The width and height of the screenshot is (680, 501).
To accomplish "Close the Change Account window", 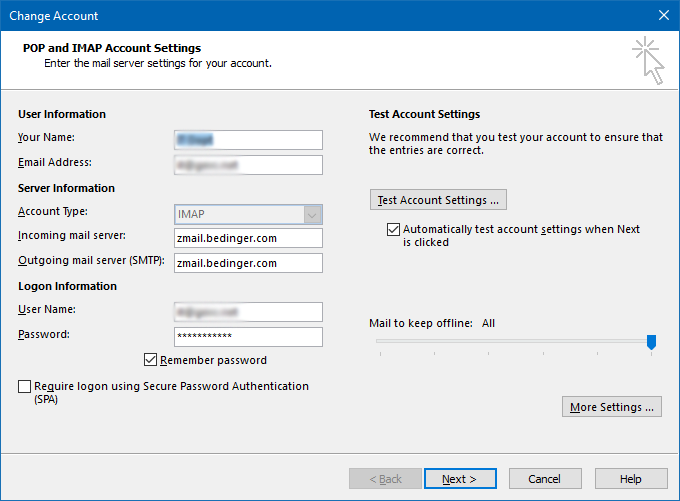I will [x=664, y=15].
